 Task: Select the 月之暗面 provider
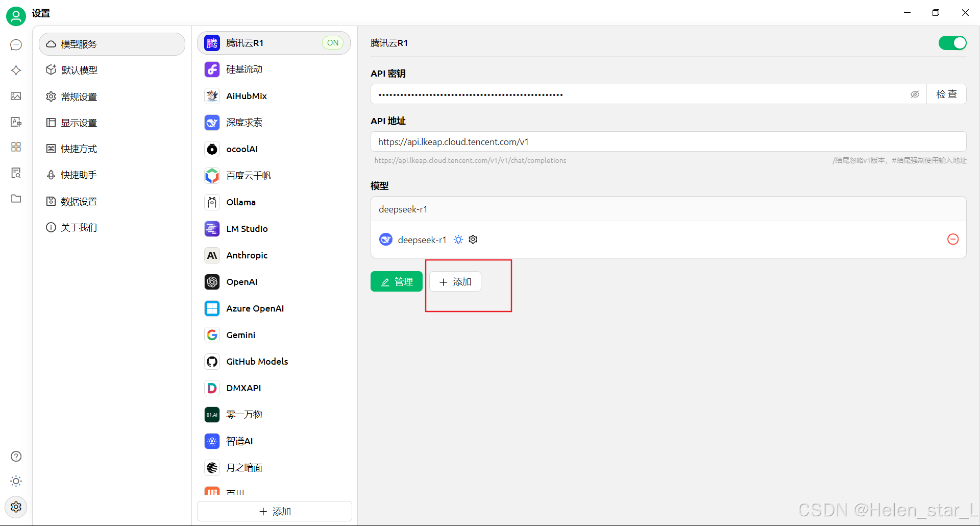coord(274,468)
